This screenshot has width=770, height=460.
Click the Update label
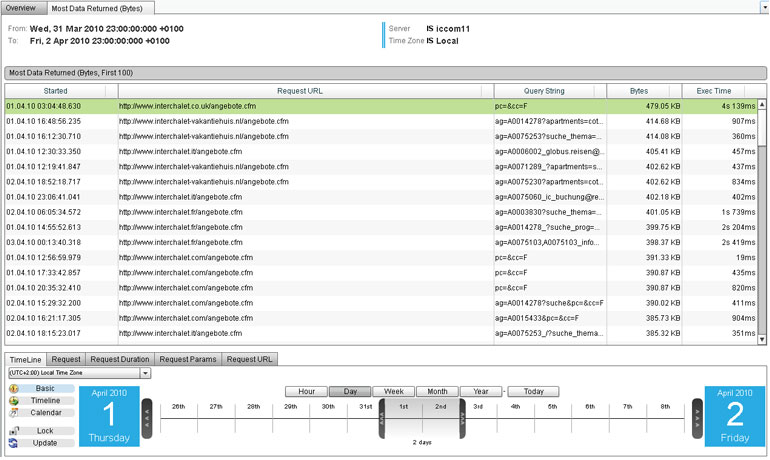point(45,443)
